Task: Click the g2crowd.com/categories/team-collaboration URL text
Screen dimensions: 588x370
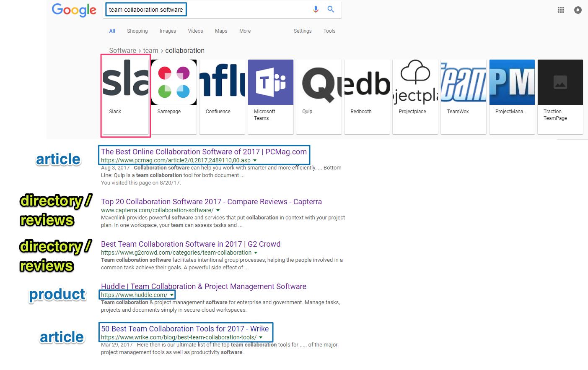Action: pos(176,253)
